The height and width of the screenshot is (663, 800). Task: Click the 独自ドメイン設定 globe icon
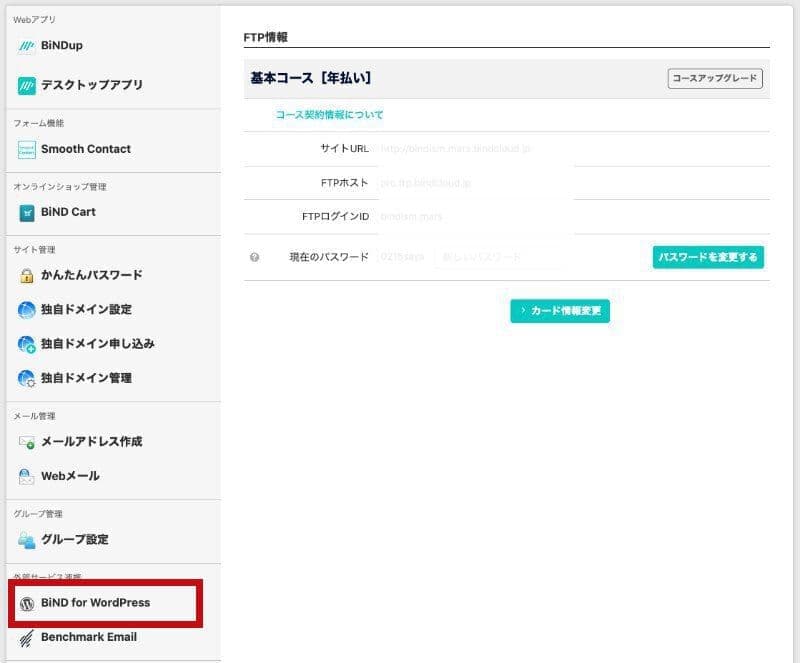click(27, 310)
